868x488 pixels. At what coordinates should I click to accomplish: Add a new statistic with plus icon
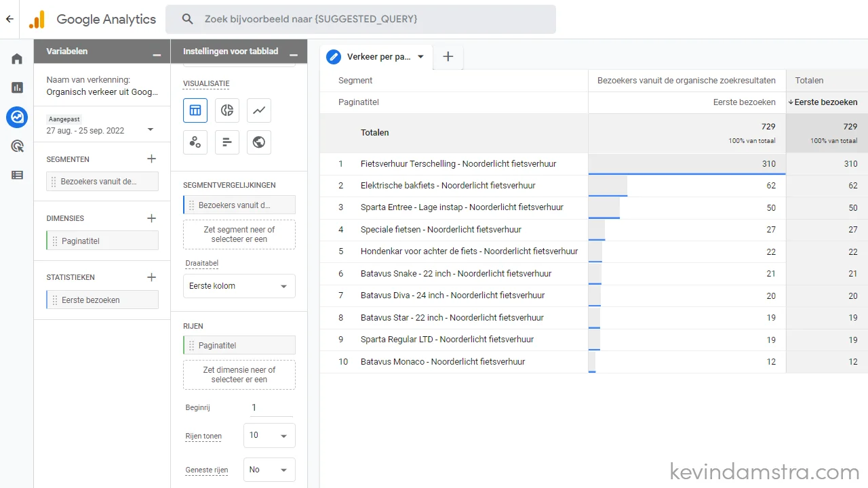click(151, 277)
